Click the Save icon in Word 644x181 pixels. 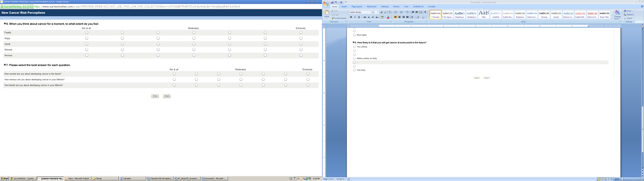[x=332, y=2]
